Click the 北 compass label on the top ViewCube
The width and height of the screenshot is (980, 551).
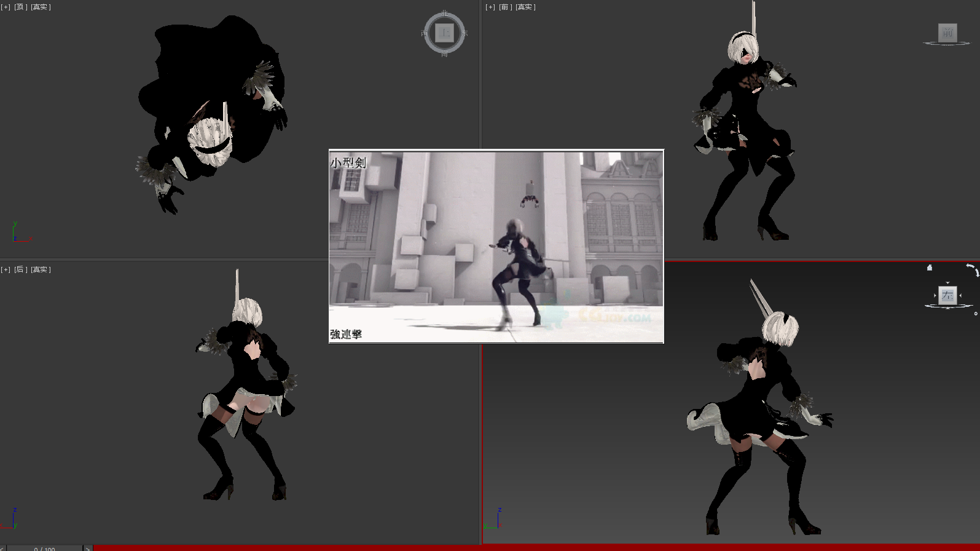[445, 13]
